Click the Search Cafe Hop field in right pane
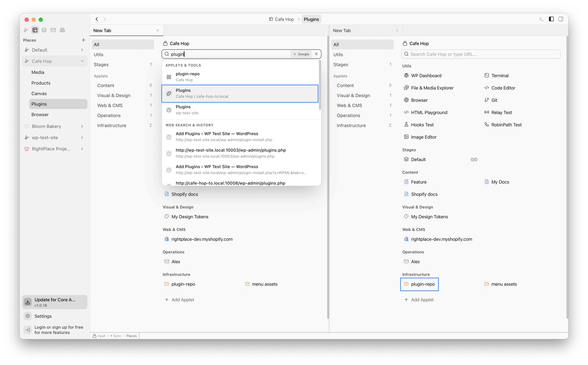Screen dimensions: 588x365 [x=481, y=54]
